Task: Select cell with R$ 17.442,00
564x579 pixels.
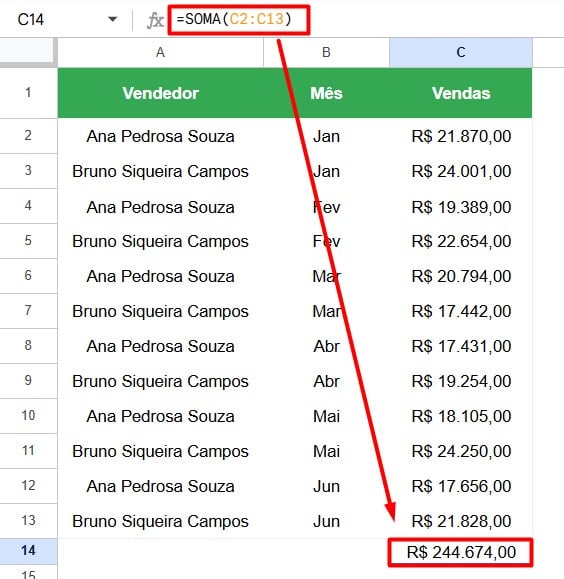Action: coord(461,311)
